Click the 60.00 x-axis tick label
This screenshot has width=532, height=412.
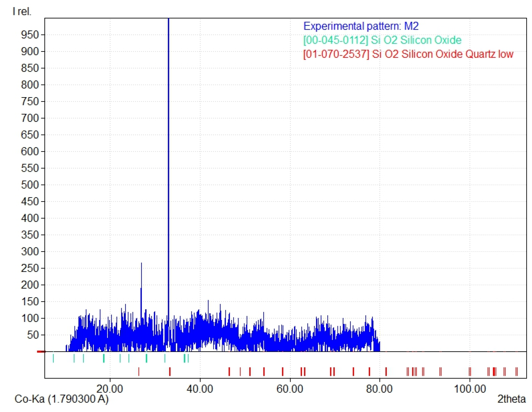pos(290,389)
